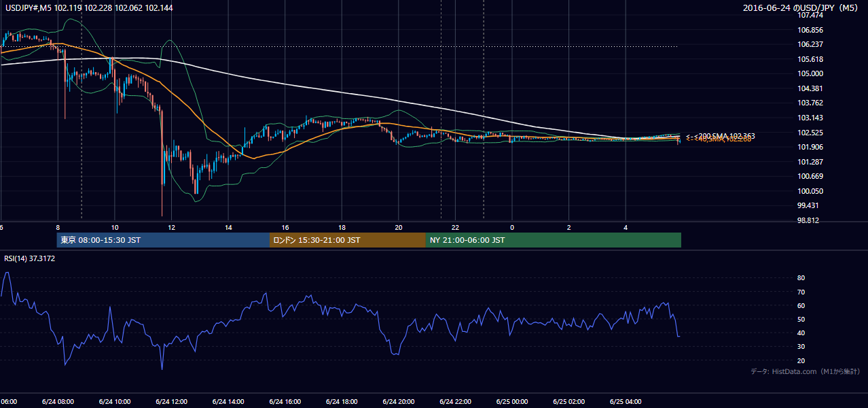Click the RSI 40 level label
The image size is (868, 408).
(x=801, y=333)
